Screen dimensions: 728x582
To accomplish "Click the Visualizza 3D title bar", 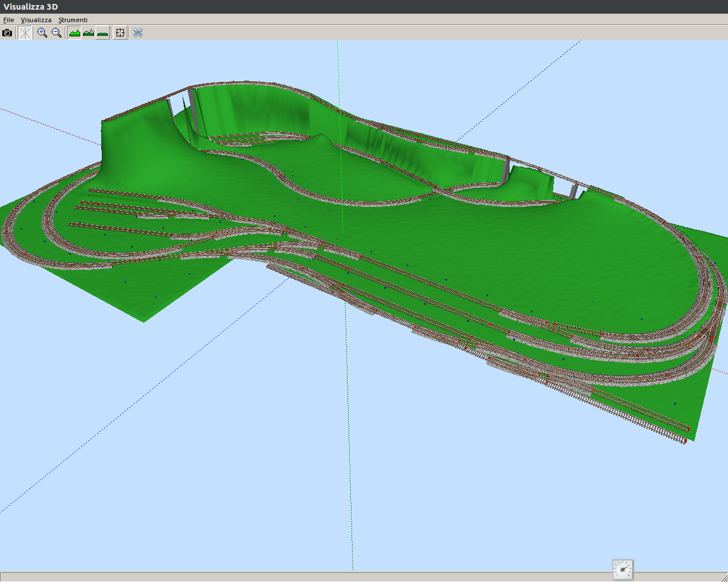I will click(x=364, y=7).
